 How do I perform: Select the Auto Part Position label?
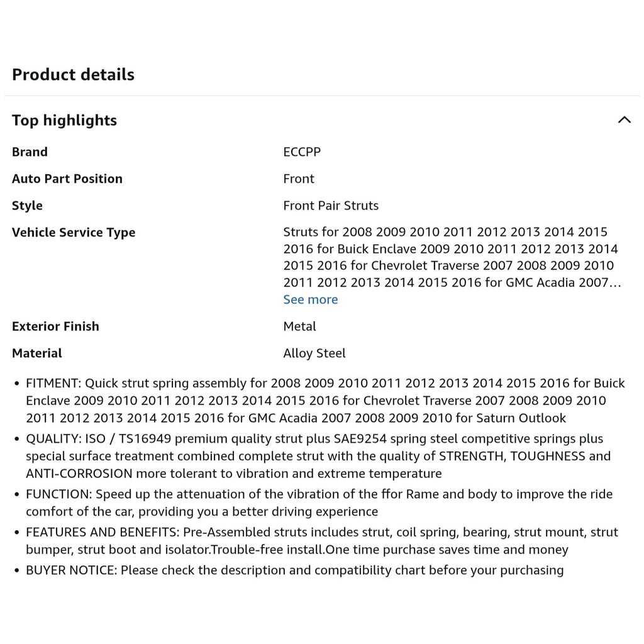(x=67, y=179)
